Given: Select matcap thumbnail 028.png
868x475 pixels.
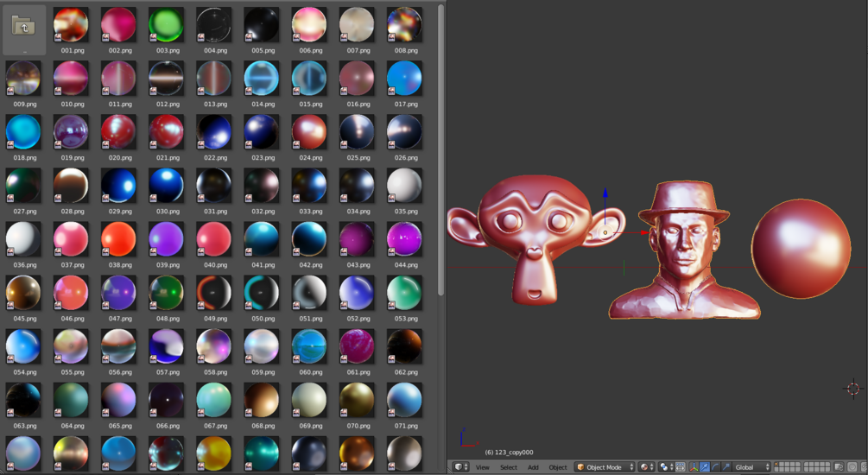Looking at the screenshot, I should [71, 186].
